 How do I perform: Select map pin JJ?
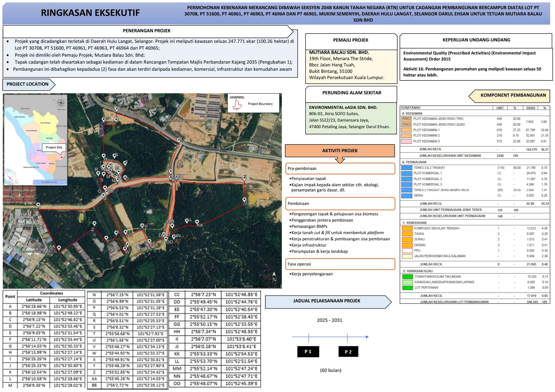pyautogui.click(x=244, y=200)
